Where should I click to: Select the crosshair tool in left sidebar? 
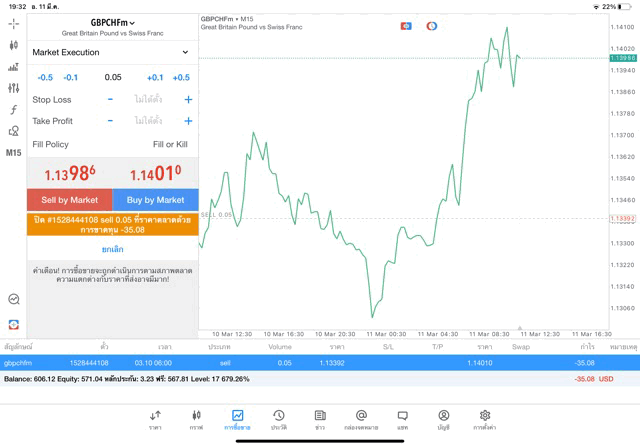pos(13,23)
